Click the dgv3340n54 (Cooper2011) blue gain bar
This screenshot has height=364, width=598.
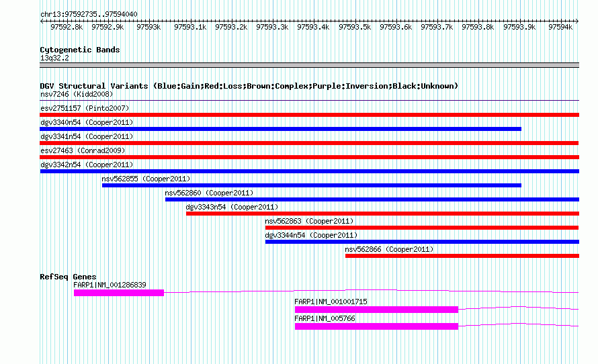point(280,129)
